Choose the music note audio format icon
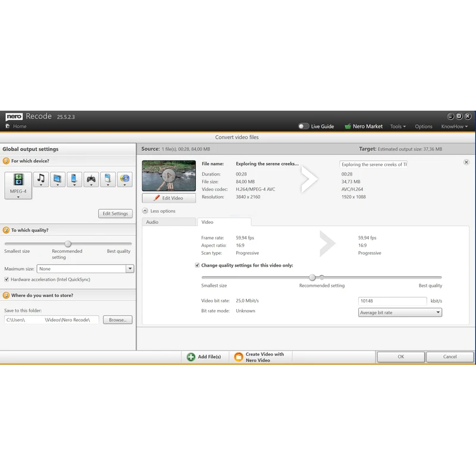Image resolution: width=476 pixels, height=476 pixels. (x=41, y=179)
